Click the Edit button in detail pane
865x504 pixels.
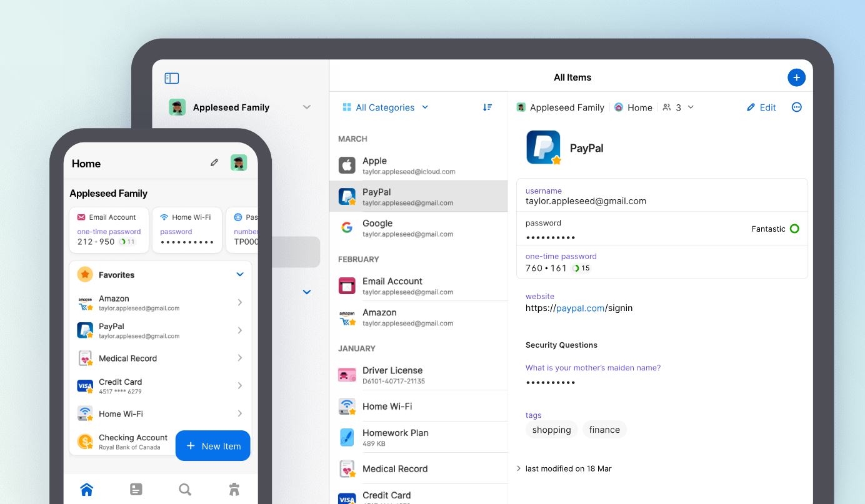(x=761, y=107)
